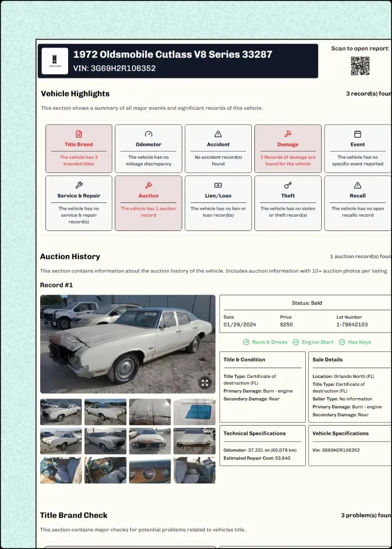Open the dashboard gauges thumbnail
This screenshot has width=392, height=549.
[x=150, y=470]
